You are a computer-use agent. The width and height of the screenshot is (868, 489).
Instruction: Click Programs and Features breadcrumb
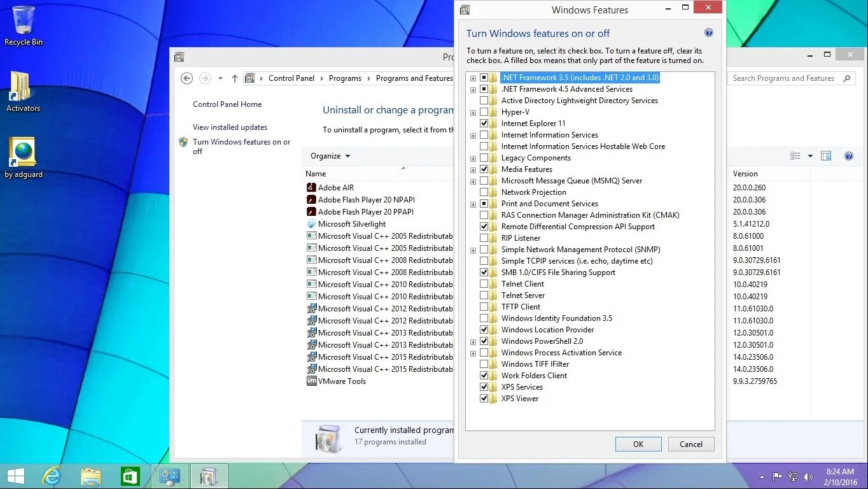[414, 78]
